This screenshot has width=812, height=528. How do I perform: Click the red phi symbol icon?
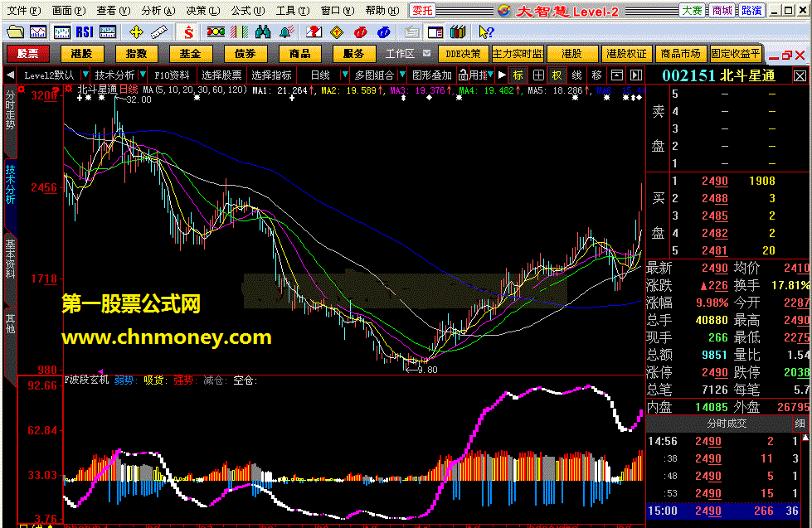(361, 32)
